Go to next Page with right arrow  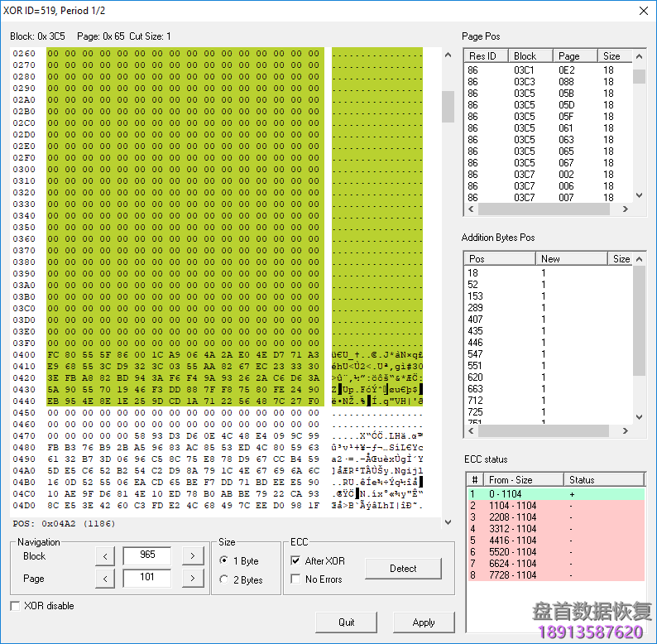(x=191, y=578)
